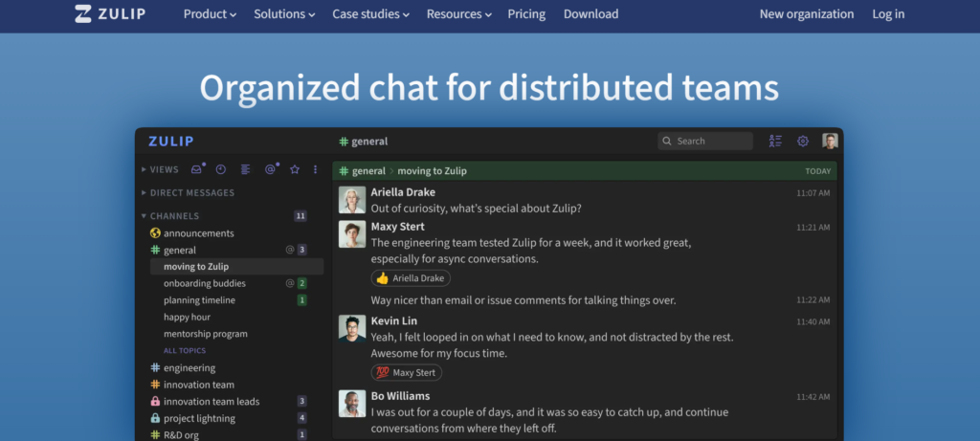
Task: Open the Mentions @ view icon
Action: click(x=270, y=169)
